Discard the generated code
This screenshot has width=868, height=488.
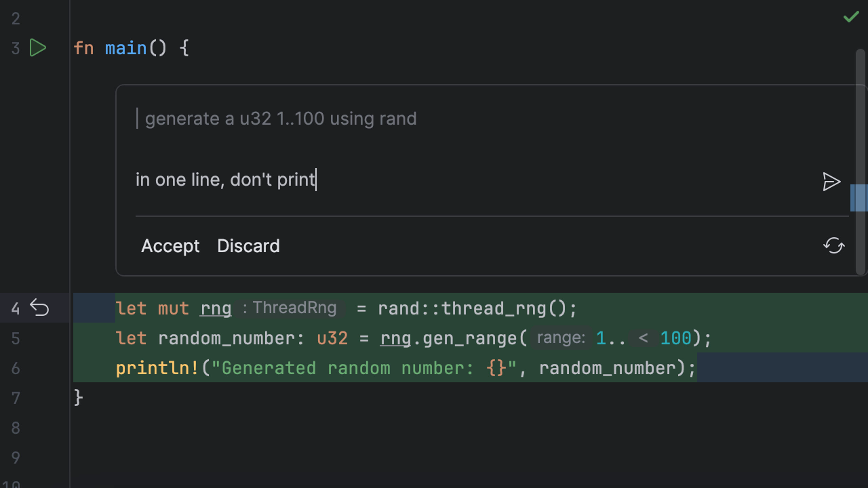pyautogui.click(x=248, y=246)
